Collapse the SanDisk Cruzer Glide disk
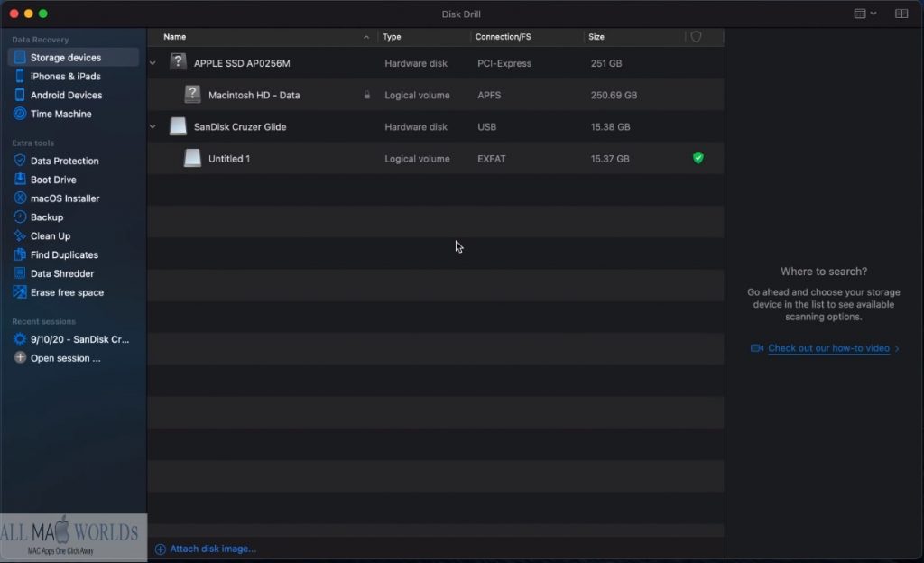 (152, 126)
